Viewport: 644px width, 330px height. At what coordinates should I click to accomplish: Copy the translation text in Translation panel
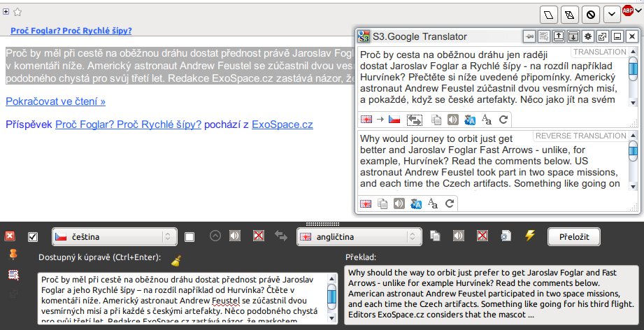tap(436, 120)
